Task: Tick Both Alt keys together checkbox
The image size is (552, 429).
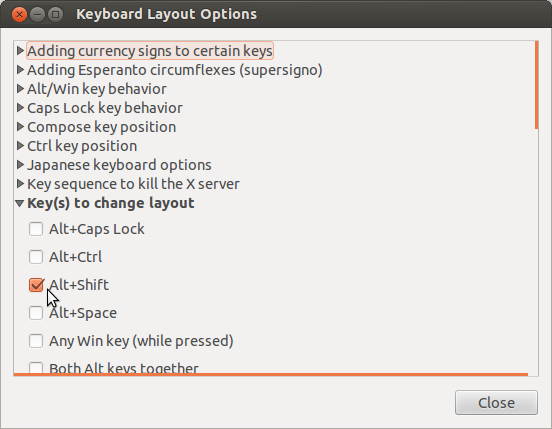Action: tap(36, 367)
